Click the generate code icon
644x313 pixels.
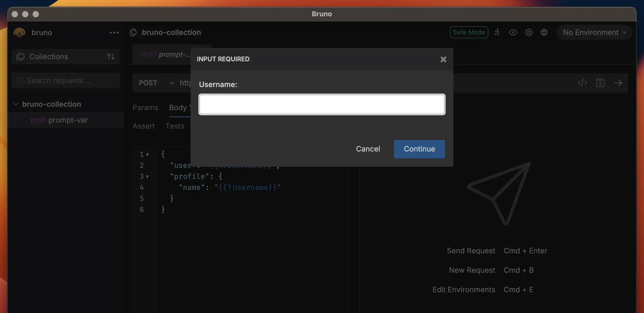pos(582,83)
